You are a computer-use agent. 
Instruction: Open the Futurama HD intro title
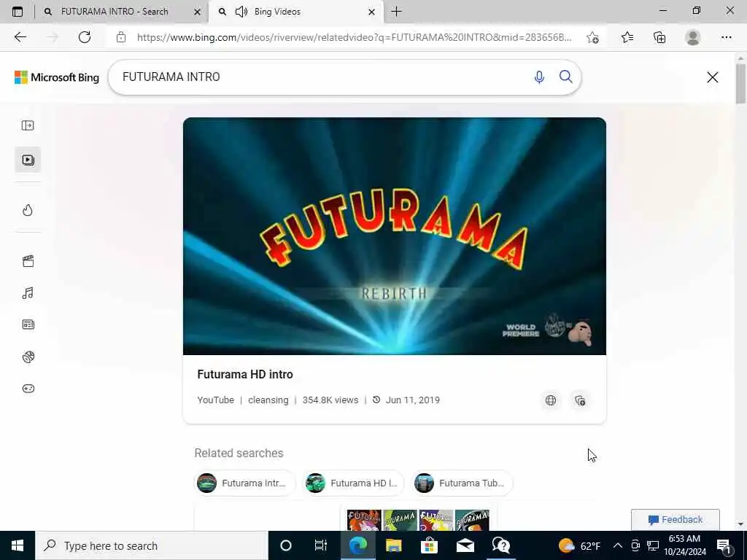(245, 374)
